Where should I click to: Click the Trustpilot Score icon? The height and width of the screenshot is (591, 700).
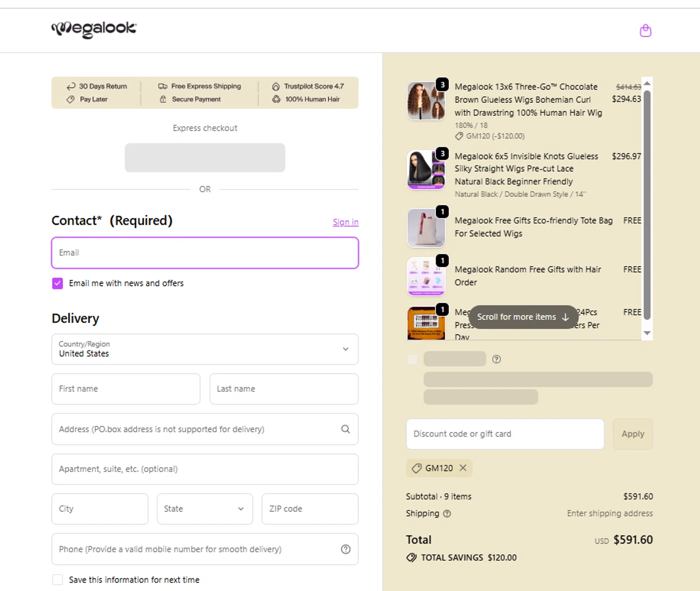click(276, 86)
